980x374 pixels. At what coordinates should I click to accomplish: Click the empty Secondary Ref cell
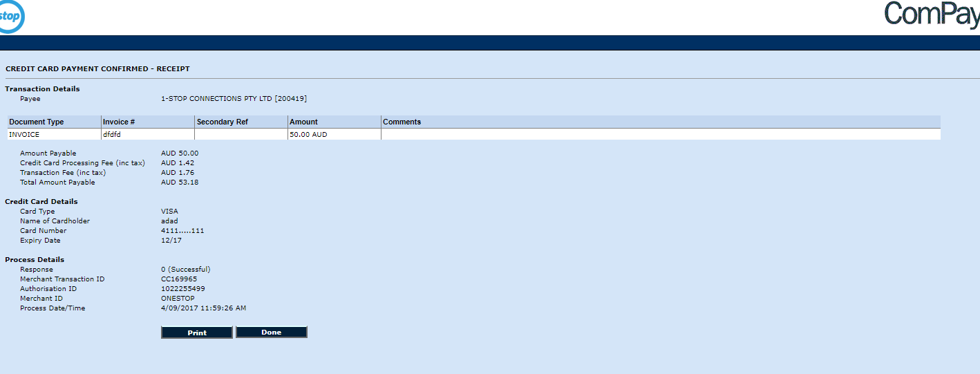241,135
